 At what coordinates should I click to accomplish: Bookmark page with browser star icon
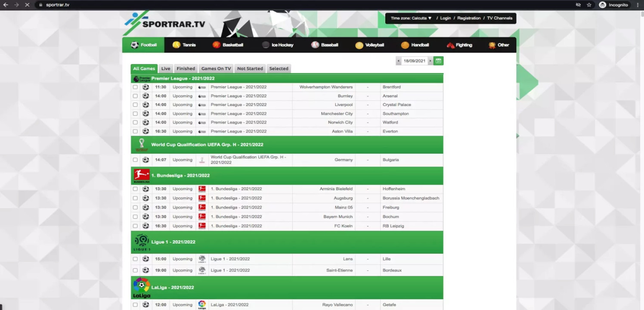pos(589,5)
